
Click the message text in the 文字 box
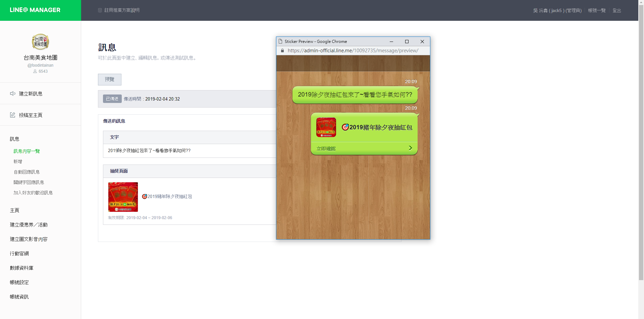149,150
